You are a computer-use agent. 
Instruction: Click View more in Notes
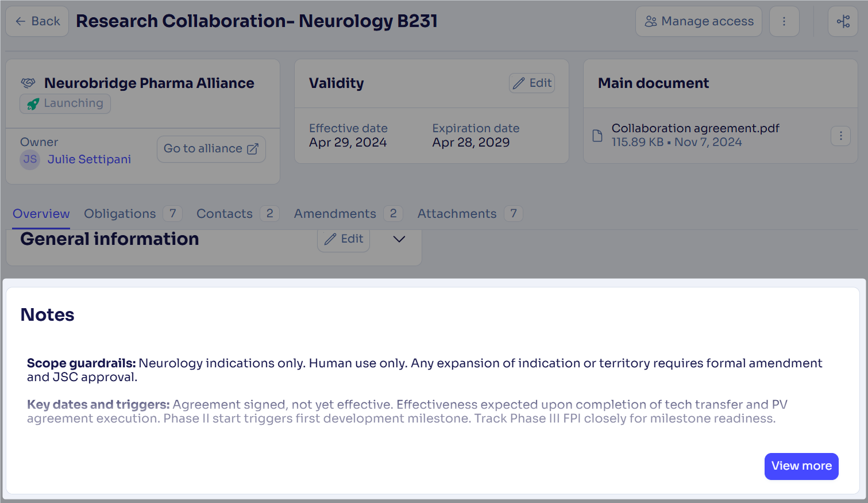pos(801,466)
